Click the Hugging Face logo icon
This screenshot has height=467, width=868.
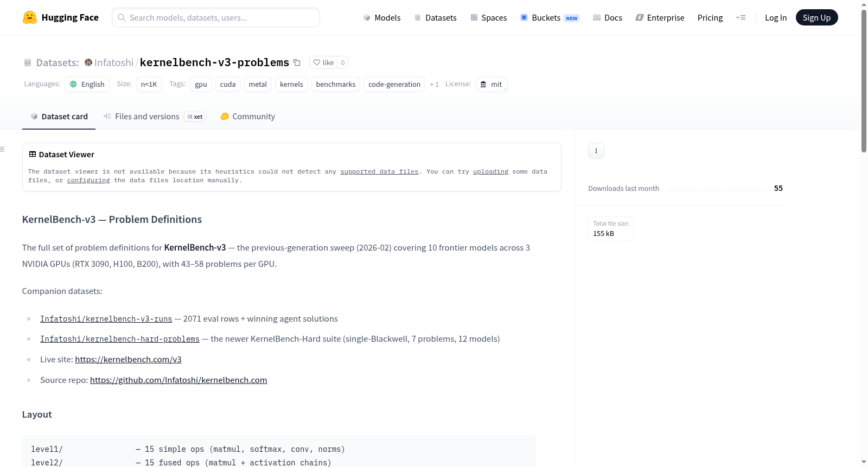click(x=30, y=17)
